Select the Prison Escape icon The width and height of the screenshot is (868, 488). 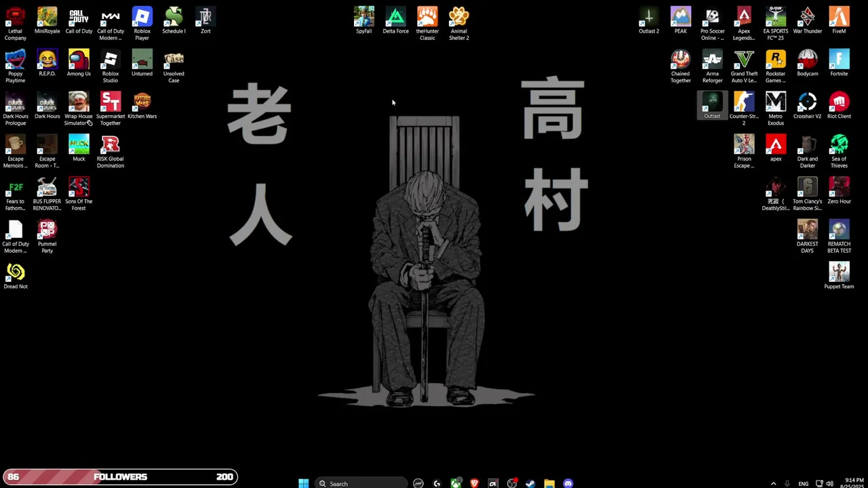(x=744, y=152)
